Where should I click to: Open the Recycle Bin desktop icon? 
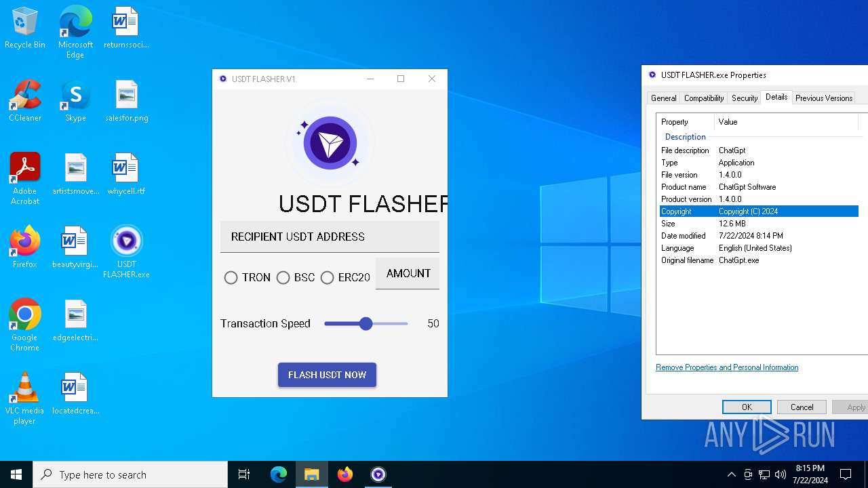pyautogui.click(x=25, y=28)
